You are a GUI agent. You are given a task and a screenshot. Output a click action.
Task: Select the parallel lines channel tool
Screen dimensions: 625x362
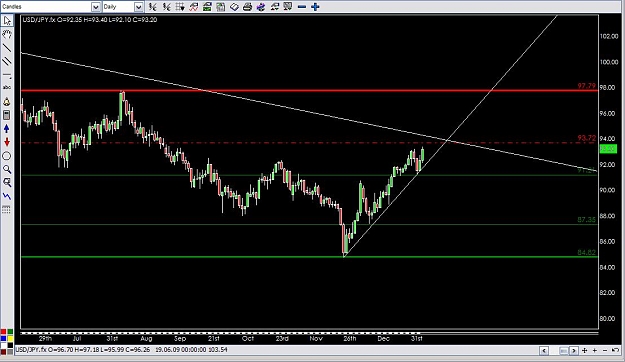(x=7, y=61)
